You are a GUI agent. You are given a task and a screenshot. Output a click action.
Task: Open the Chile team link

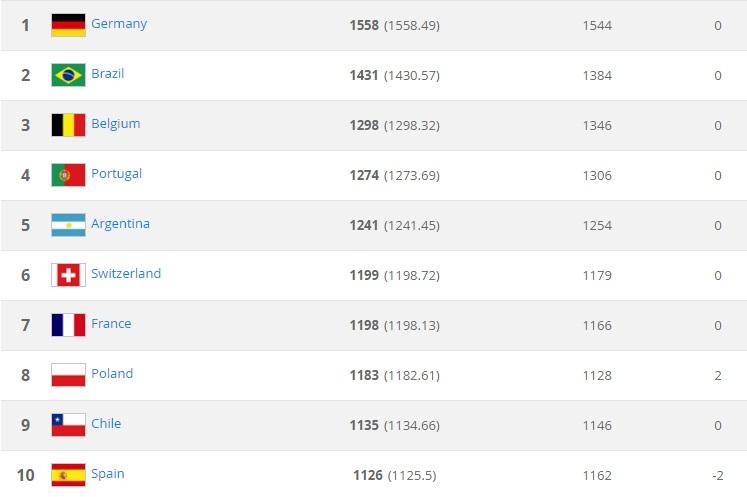coord(106,424)
